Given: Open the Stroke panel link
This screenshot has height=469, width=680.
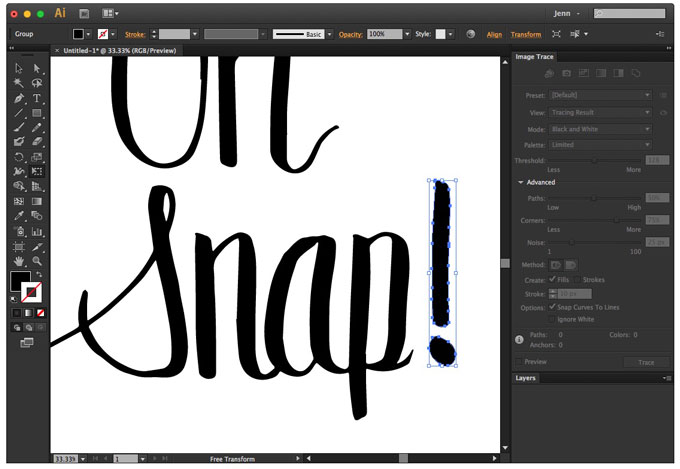Looking at the screenshot, I should point(135,34).
